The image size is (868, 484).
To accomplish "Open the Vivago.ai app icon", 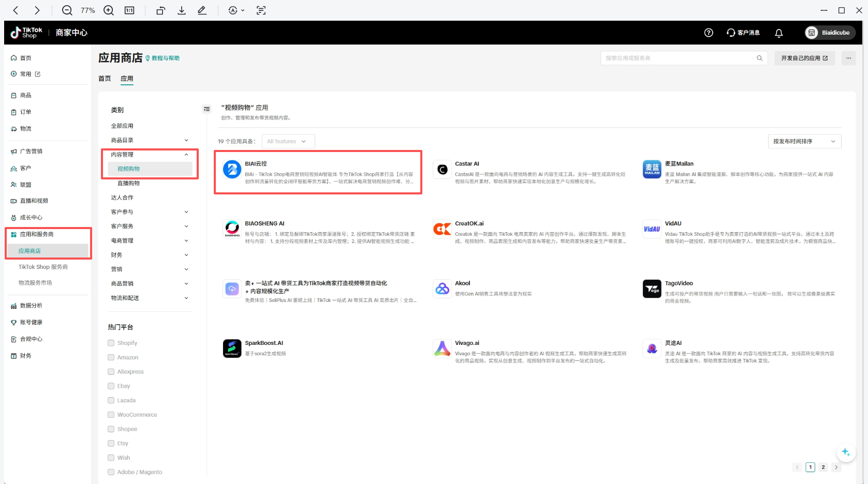I will (x=442, y=349).
